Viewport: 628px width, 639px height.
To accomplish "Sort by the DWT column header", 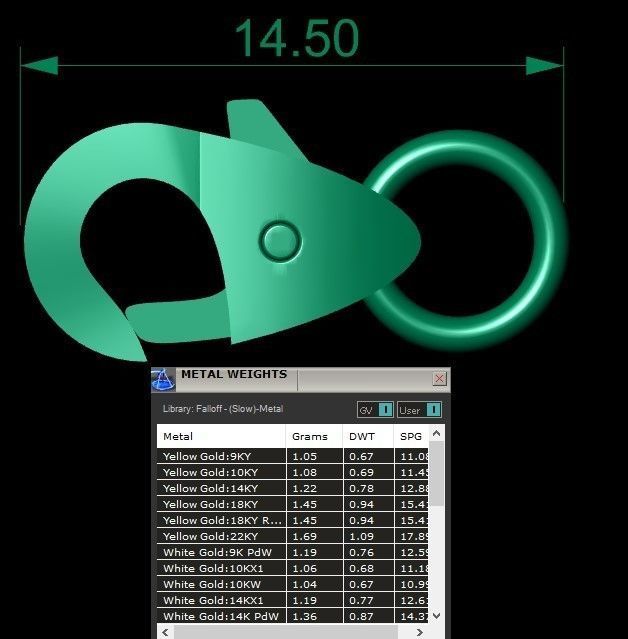I will 368,436.
